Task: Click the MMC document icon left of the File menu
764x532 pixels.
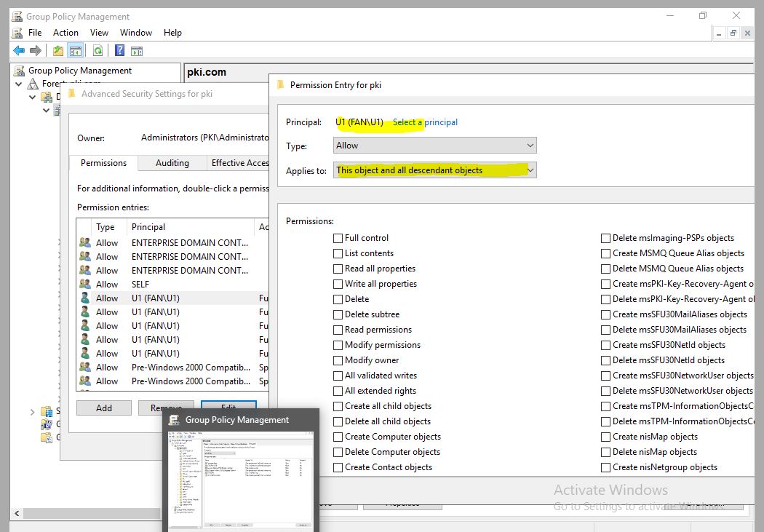Action: coord(17,33)
